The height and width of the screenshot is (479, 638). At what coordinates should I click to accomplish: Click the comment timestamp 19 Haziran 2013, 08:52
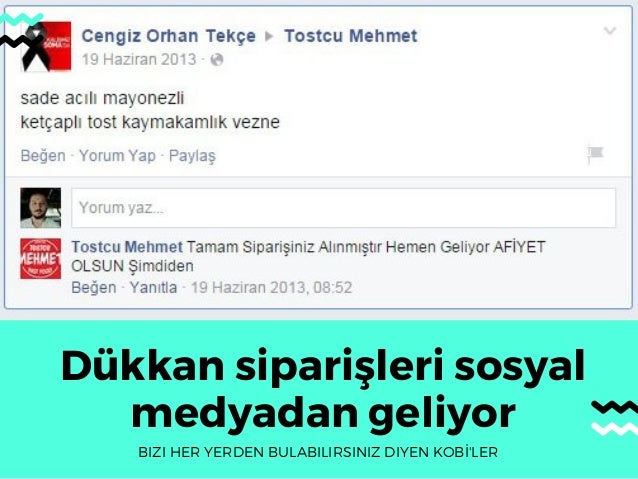272,288
